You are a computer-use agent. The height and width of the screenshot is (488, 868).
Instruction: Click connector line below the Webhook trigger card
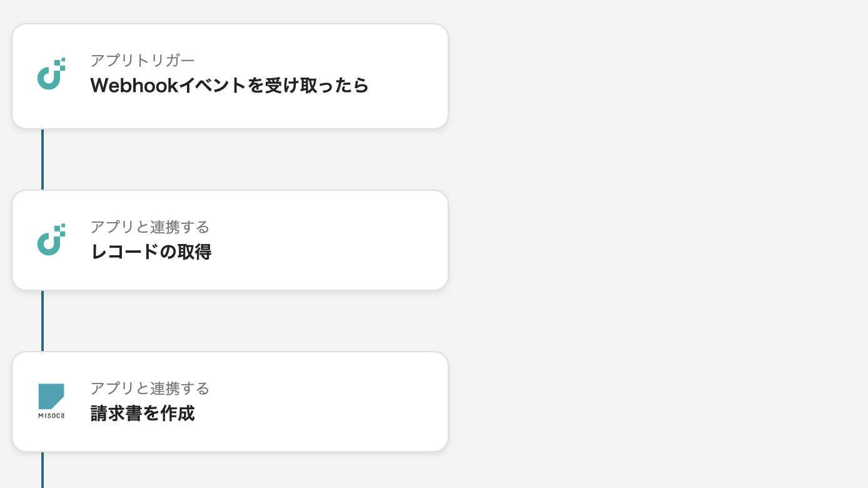43,159
